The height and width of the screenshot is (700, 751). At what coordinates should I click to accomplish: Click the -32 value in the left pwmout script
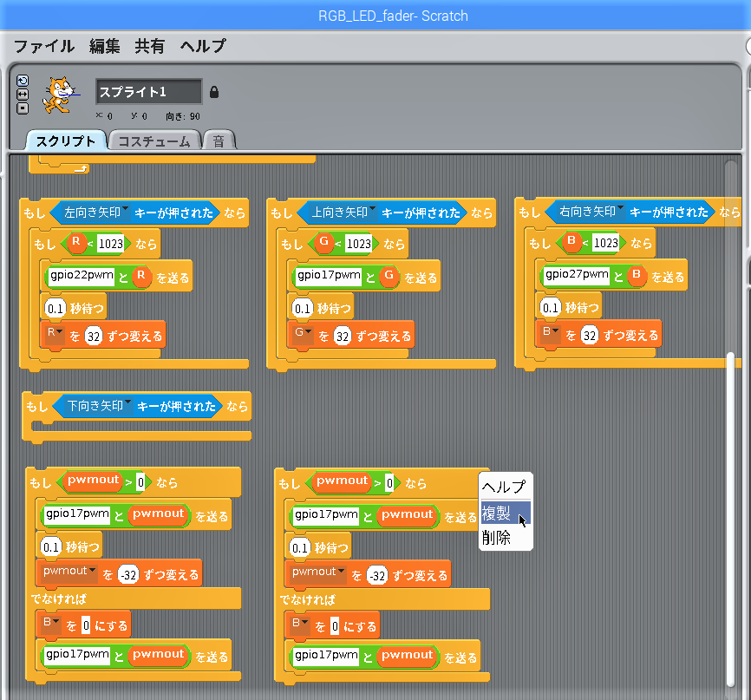pos(128,575)
